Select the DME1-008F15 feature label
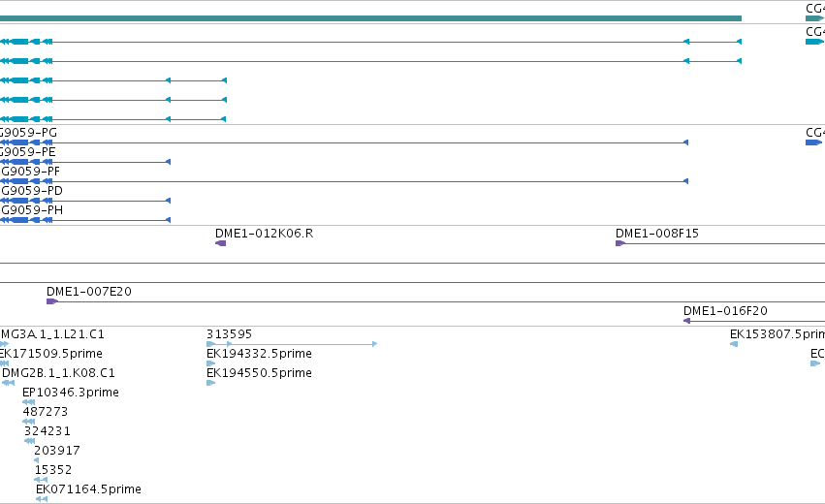 click(x=657, y=233)
